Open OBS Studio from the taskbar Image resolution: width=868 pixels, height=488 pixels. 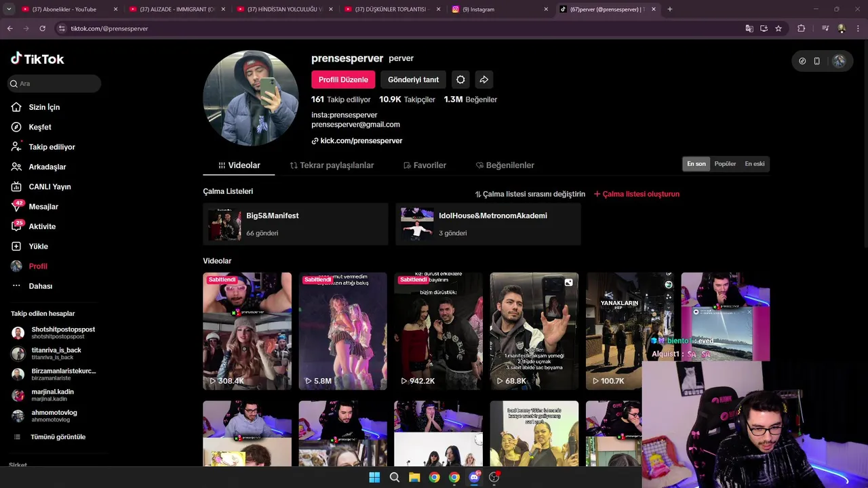[494, 477]
